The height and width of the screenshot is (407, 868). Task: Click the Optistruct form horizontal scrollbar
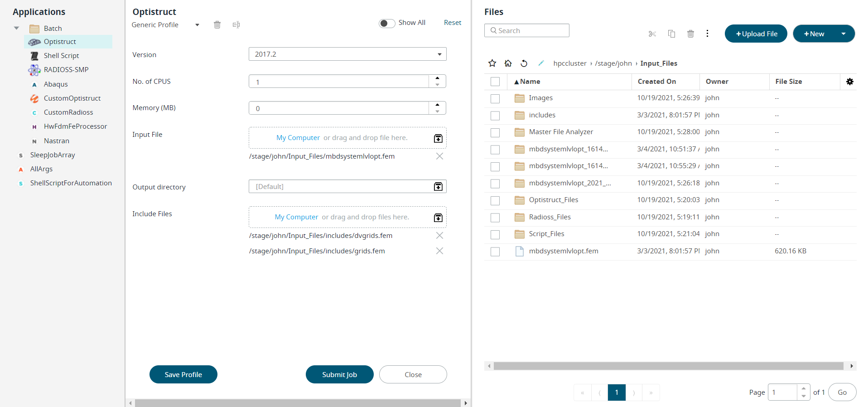pos(298,403)
